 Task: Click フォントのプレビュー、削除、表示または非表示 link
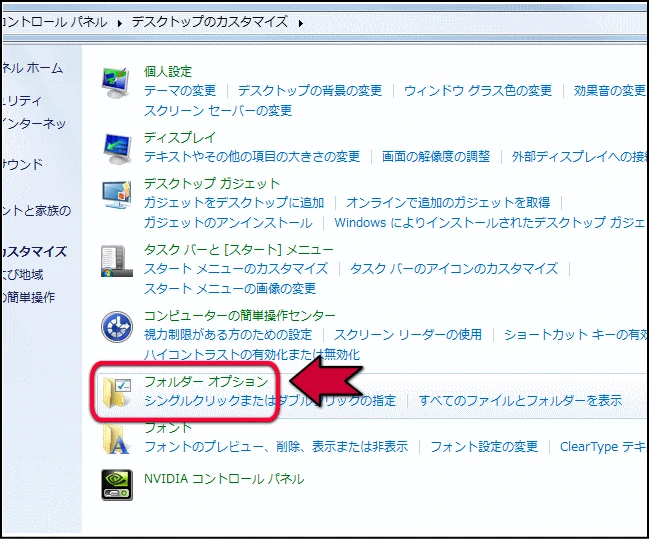276,446
